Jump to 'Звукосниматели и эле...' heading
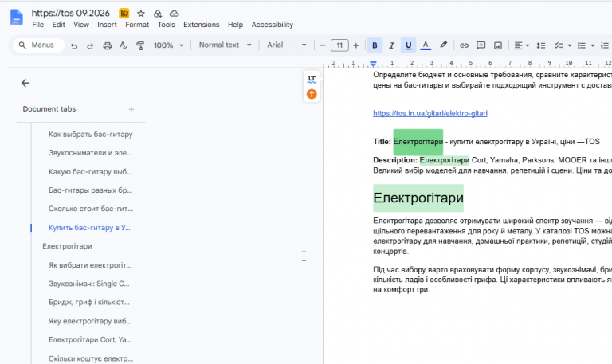Image resolution: width=612 pixels, height=364 pixels. click(90, 153)
